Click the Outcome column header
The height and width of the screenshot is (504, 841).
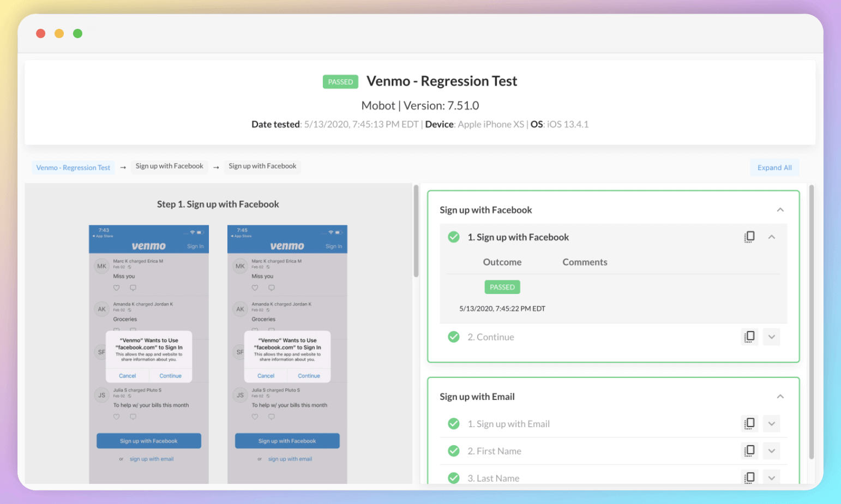pos(502,262)
